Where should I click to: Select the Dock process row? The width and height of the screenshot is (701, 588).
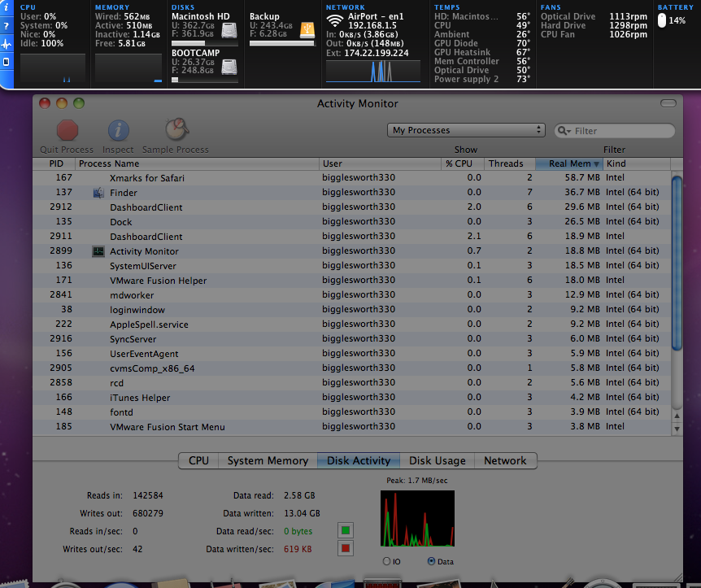tap(352, 222)
